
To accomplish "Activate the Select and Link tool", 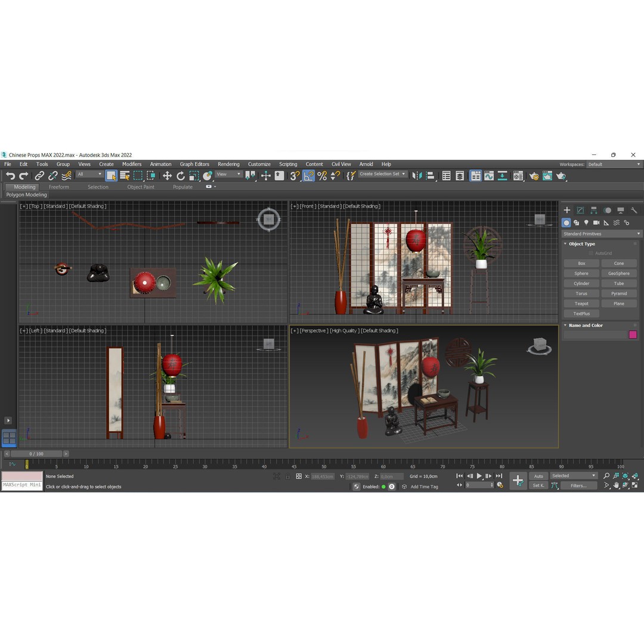I will tap(39, 176).
